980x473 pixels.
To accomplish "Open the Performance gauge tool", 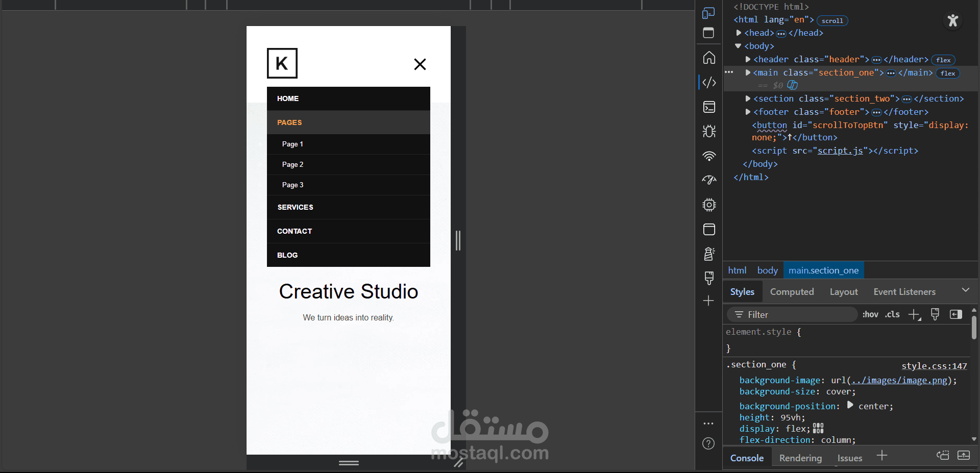I will click(709, 180).
